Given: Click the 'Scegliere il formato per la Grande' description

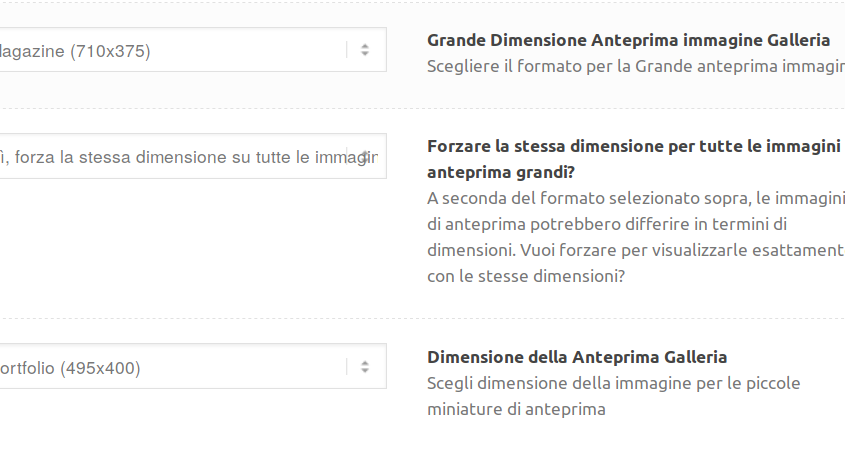Looking at the screenshot, I should coord(636,66).
